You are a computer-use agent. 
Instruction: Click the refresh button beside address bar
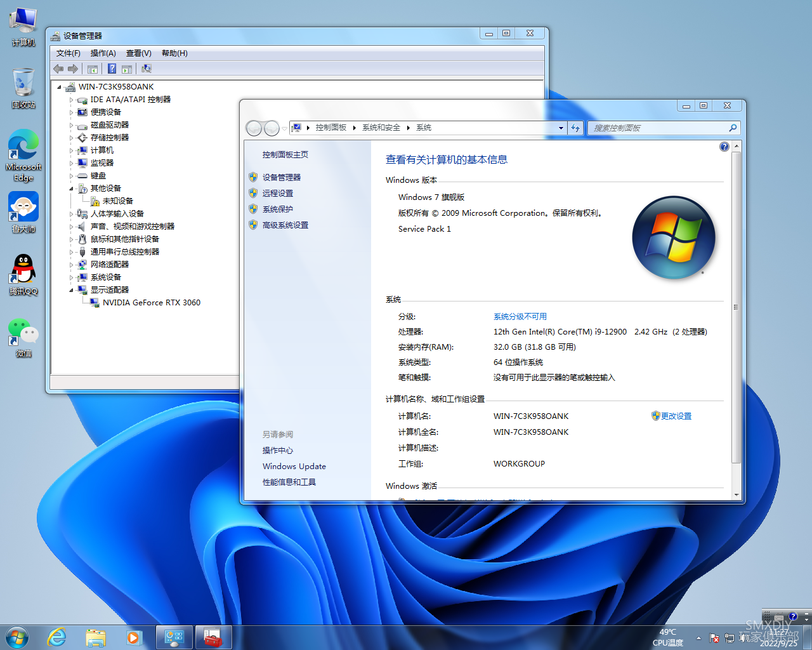pyautogui.click(x=575, y=128)
